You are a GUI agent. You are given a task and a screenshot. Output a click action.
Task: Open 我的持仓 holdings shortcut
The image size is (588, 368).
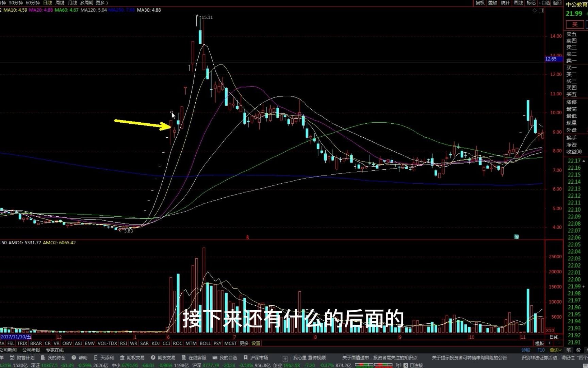(x=53, y=357)
